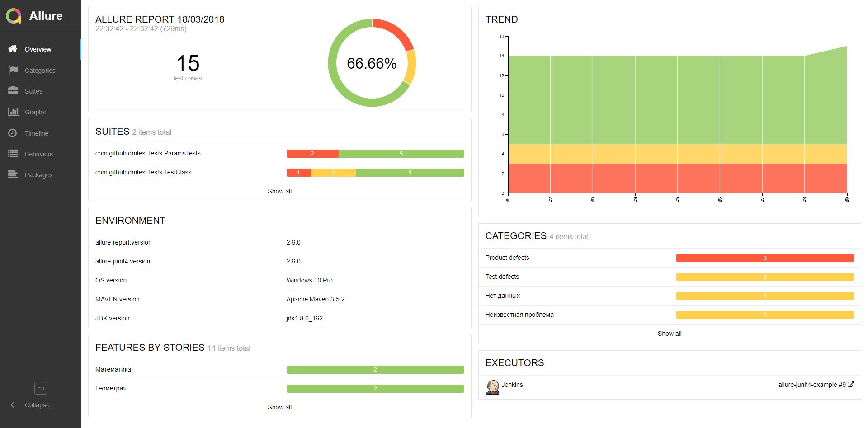Open the Математика feature row

pyautogui.click(x=279, y=370)
